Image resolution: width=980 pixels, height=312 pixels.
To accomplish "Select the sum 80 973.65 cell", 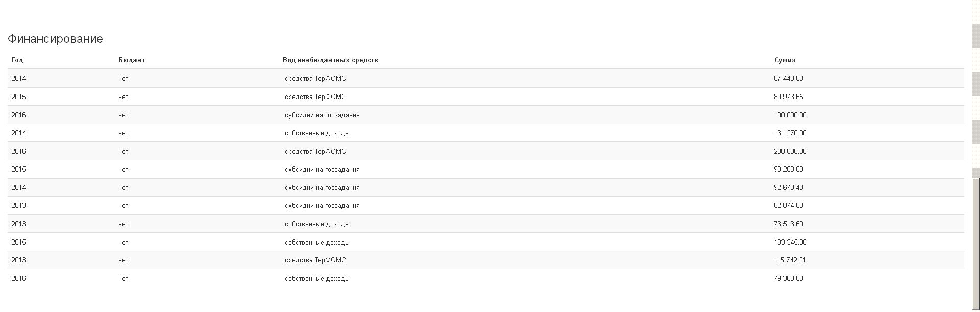I will 788,97.
